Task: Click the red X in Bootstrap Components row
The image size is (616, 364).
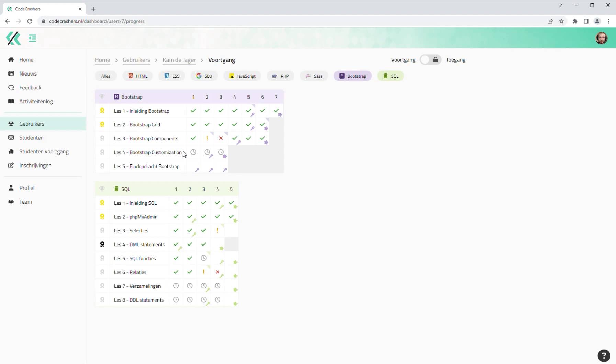Action: 221,138
